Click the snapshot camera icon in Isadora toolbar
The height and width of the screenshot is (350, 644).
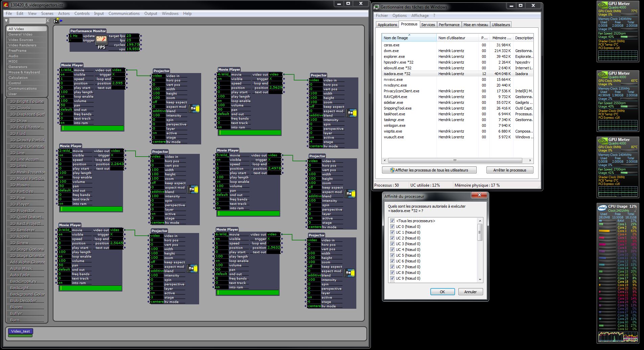click(56, 21)
